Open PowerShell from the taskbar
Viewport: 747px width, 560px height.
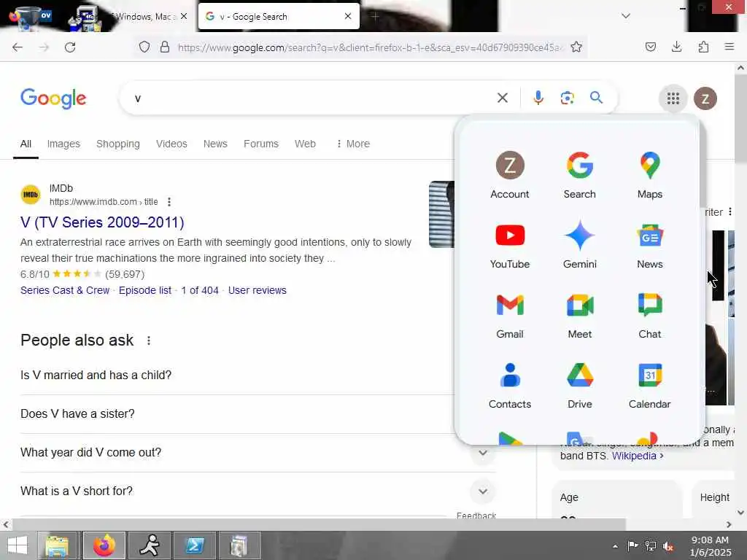[x=194, y=545]
